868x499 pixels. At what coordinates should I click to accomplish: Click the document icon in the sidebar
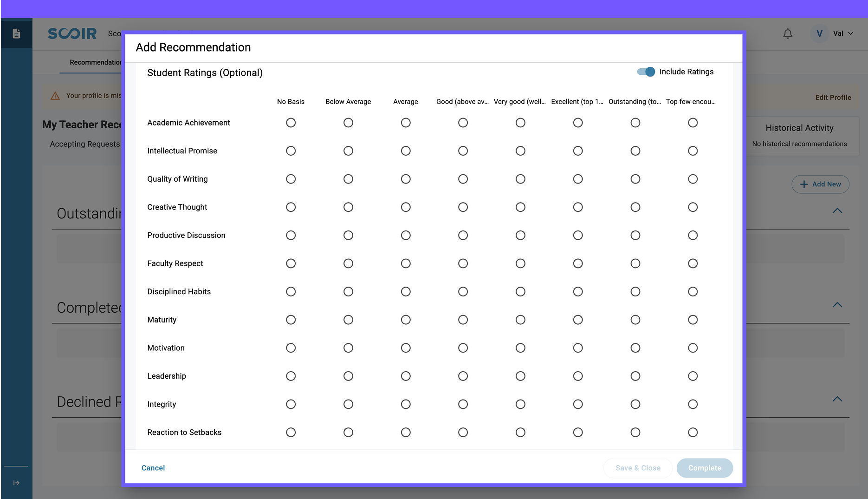pyautogui.click(x=16, y=33)
